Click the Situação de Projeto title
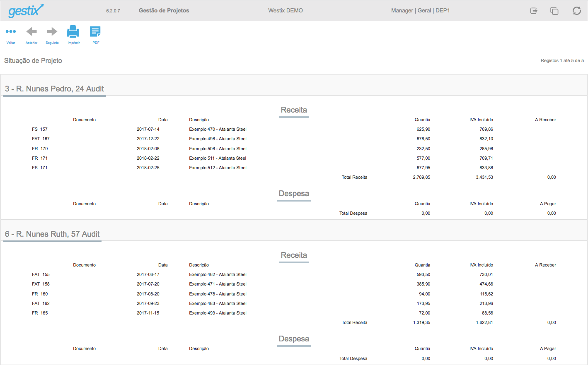588x365 pixels. coord(33,60)
